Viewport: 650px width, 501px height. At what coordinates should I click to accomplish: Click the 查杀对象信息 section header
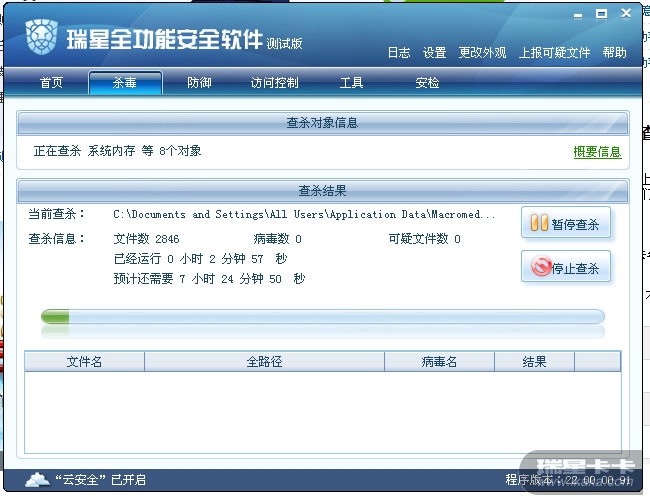point(323,123)
